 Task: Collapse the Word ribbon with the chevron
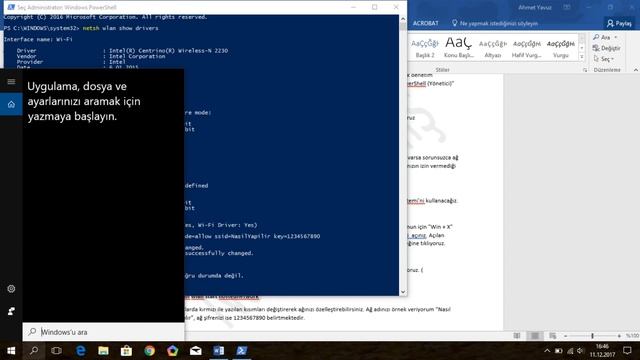[x=636, y=70]
